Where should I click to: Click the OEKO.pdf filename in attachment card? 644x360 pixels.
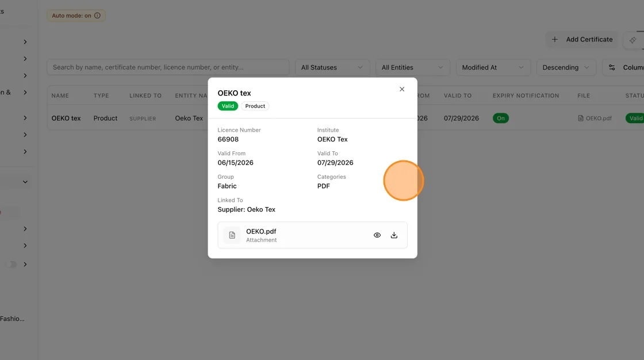[x=261, y=231]
